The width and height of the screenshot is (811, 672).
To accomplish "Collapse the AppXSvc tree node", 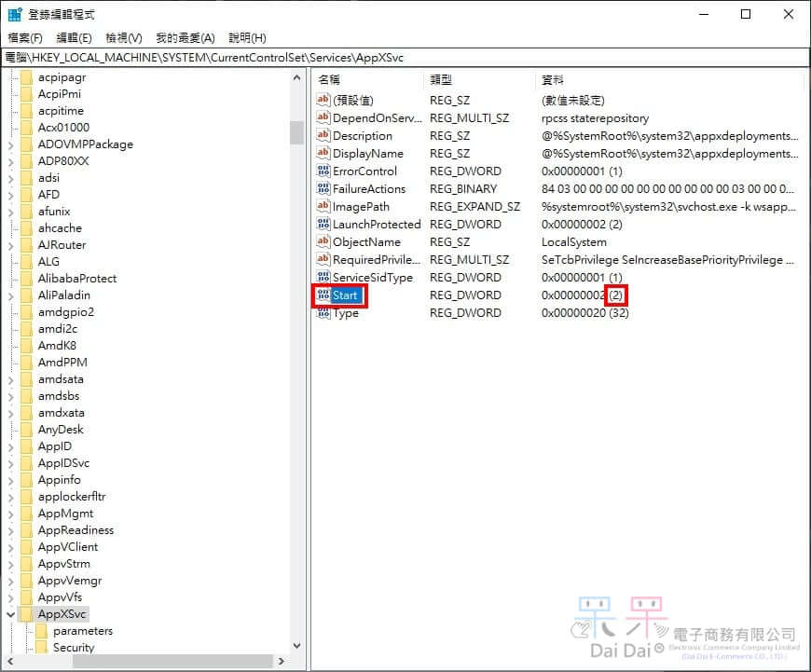I will [x=10, y=614].
